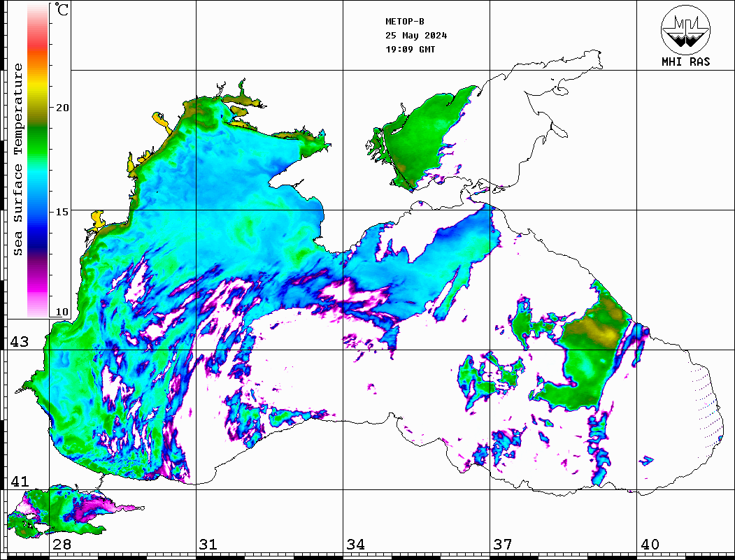Click the 10 degree legend label
This screenshot has width=735, height=560.
coord(62,312)
